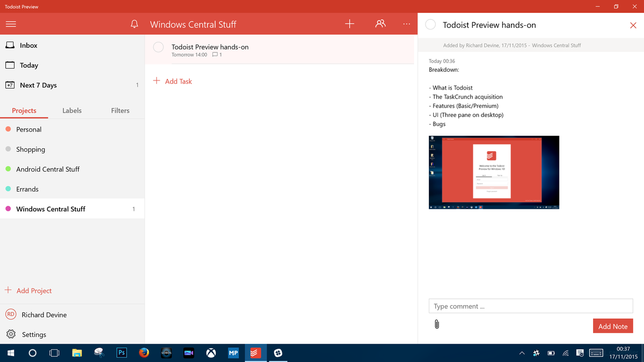This screenshot has height=362, width=644.
Task: Click the detail pane task title
Action: (x=489, y=25)
